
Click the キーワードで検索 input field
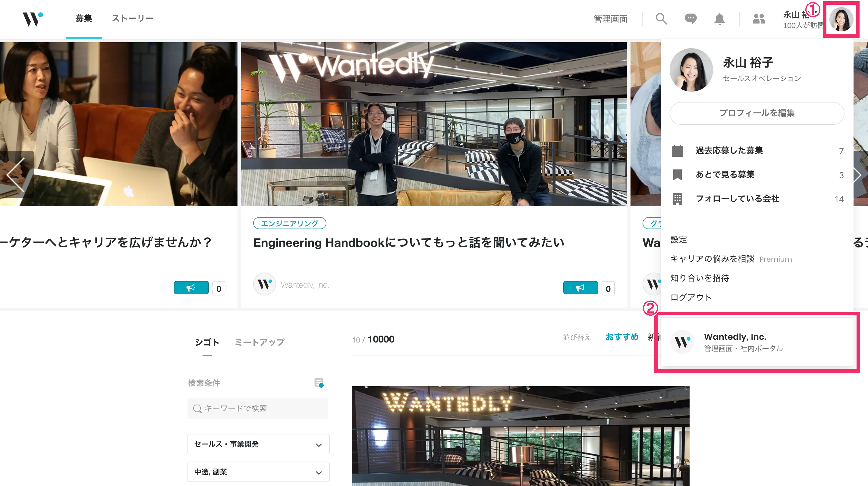point(258,409)
